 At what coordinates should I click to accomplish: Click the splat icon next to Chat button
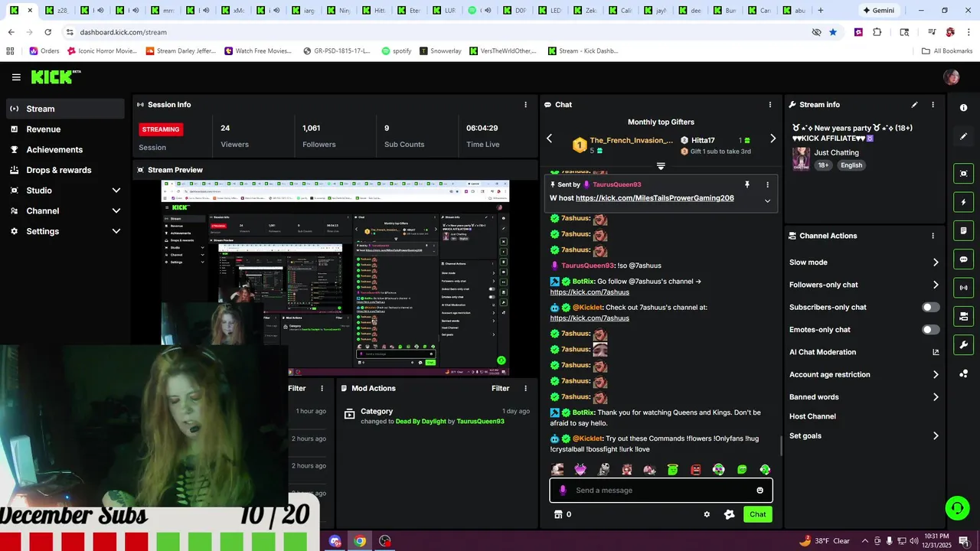729,514
